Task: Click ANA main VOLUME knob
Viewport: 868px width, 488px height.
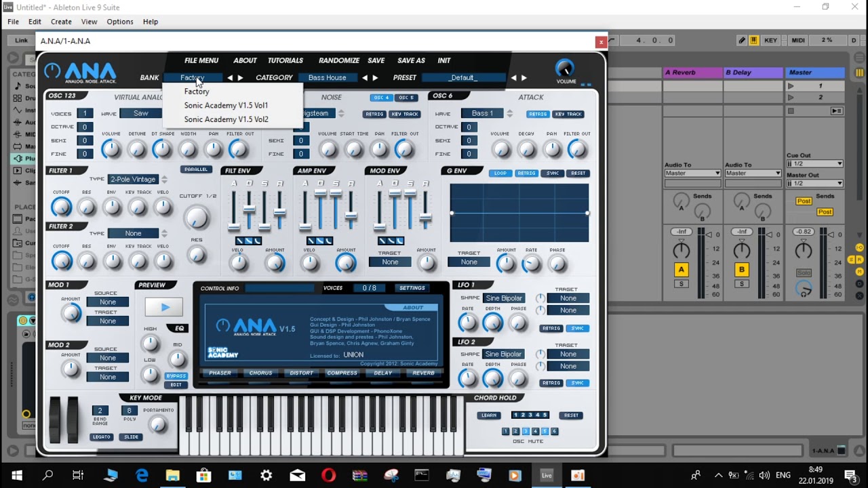Action: (x=565, y=68)
